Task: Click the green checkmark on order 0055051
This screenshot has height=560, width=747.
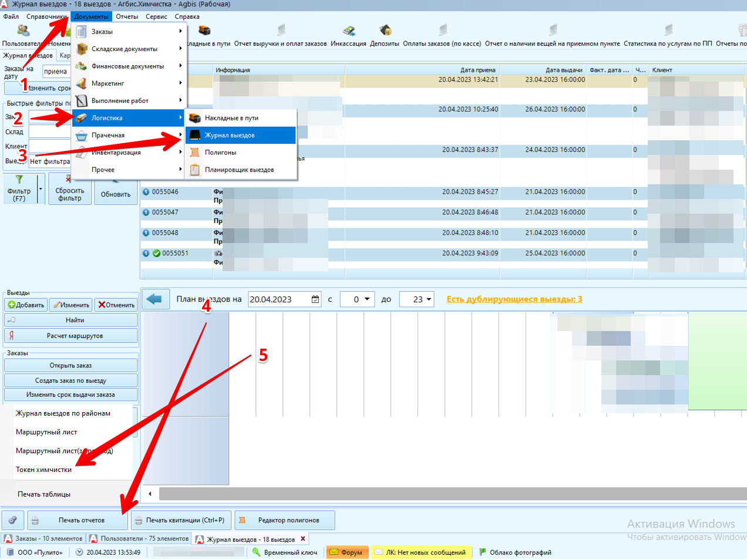Action: point(156,254)
